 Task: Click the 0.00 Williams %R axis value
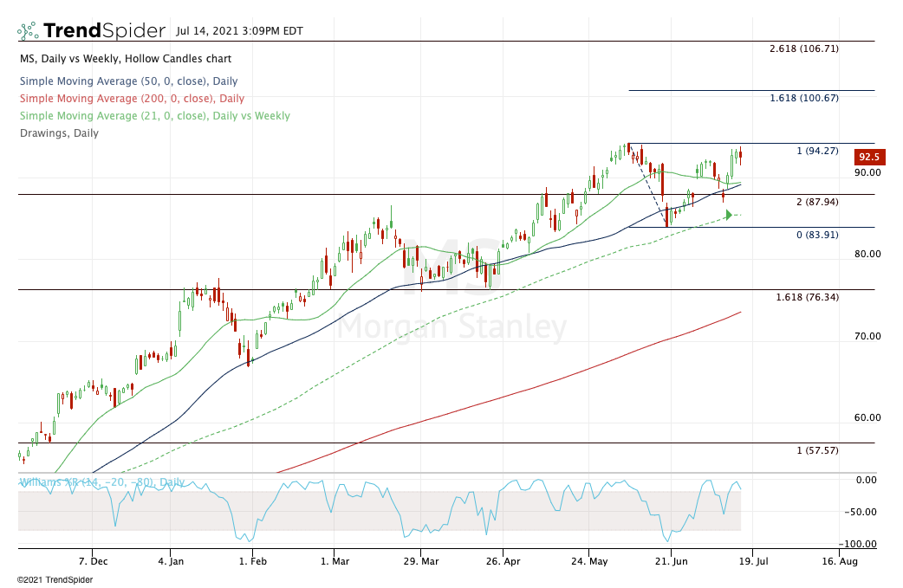(866, 480)
